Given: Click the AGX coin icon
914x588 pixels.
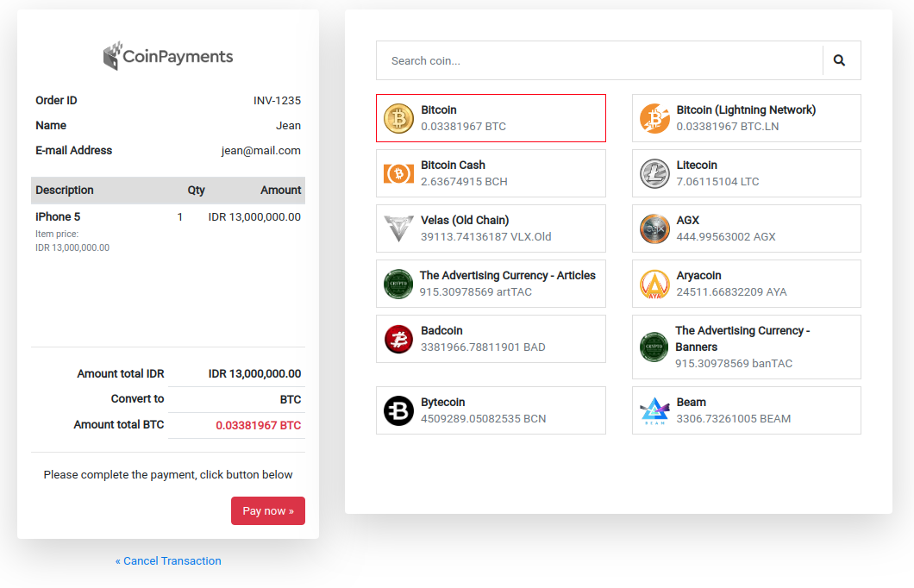Looking at the screenshot, I should pyautogui.click(x=654, y=228).
